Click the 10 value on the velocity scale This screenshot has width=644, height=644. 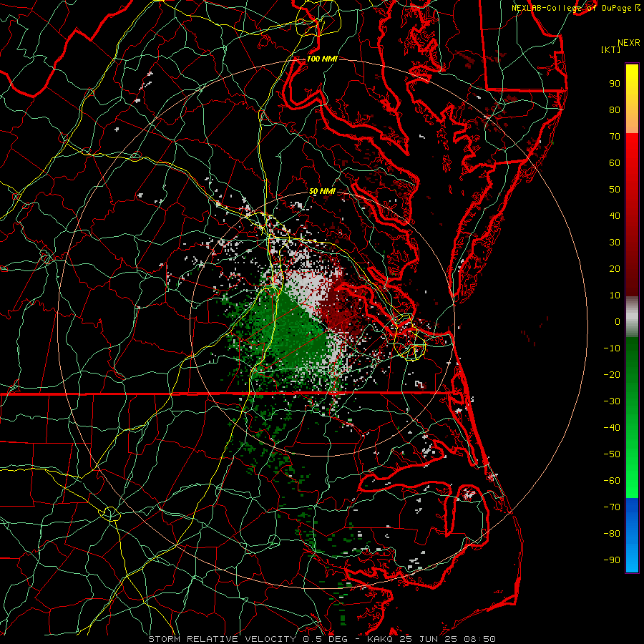point(615,296)
